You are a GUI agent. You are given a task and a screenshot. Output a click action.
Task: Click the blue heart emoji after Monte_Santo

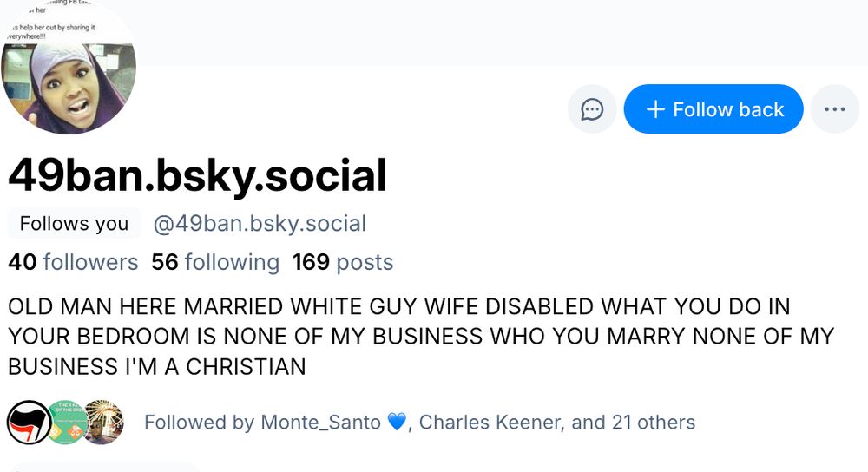point(397,423)
